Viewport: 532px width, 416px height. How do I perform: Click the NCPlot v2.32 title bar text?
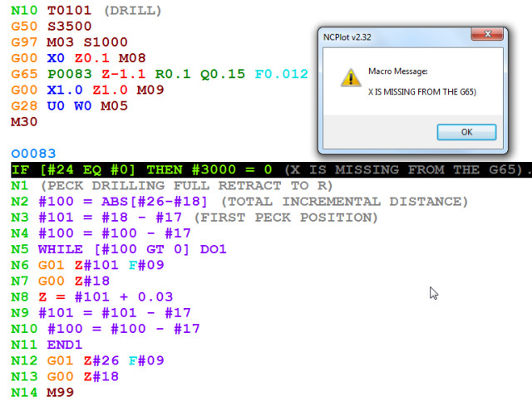(x=347, y=37)
